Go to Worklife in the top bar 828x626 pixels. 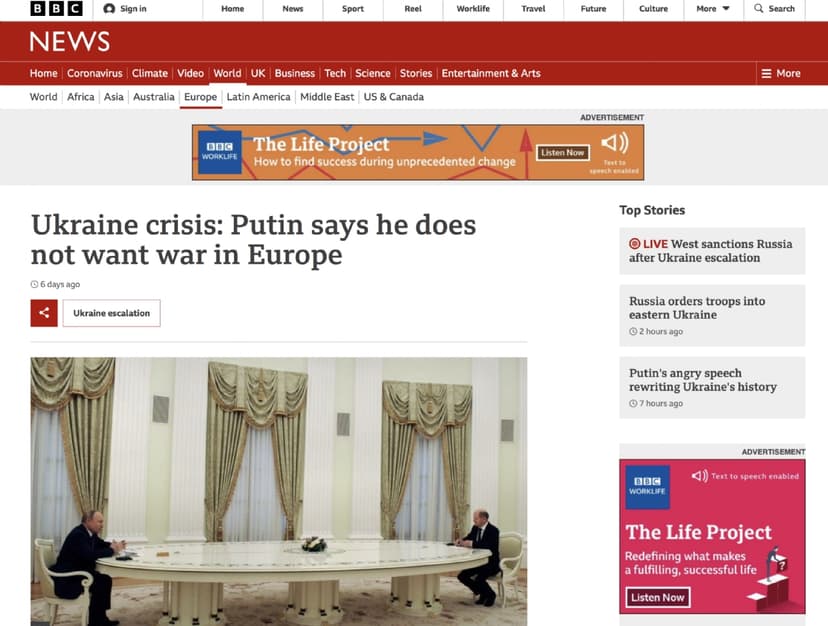pyautogui.click(x=473, y=8)
